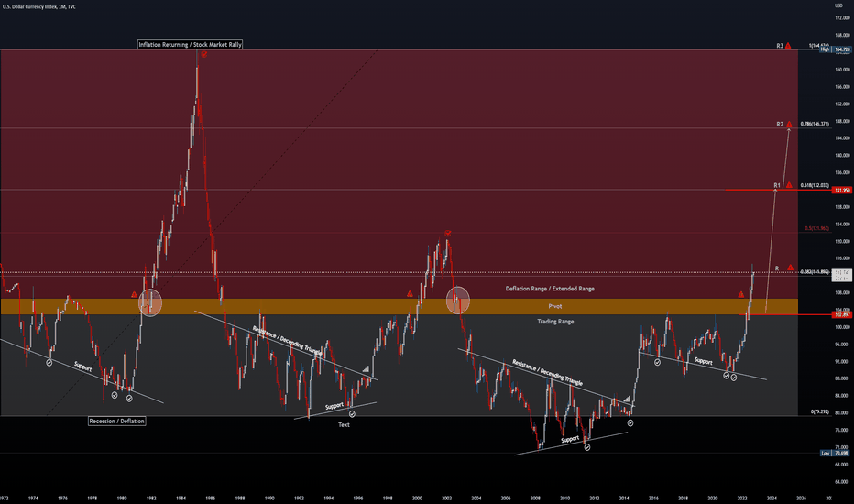
Task: Click the red warning triangle beside R2
Action: click(789, 125)
